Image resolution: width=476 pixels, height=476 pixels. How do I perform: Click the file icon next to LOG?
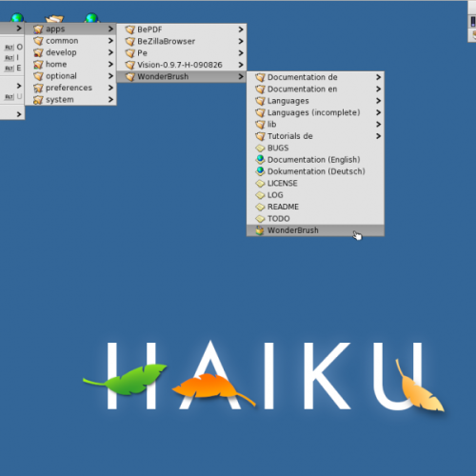coord(260,195)
